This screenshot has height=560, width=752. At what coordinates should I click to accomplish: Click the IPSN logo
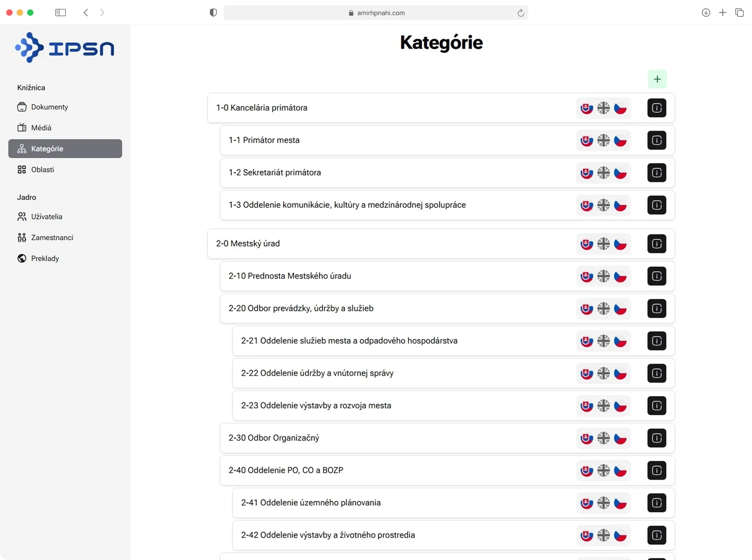point(65,48)
